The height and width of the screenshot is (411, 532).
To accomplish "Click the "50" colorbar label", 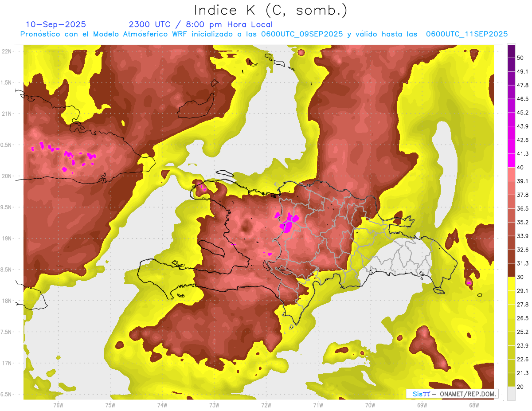I will pos(520,58).
